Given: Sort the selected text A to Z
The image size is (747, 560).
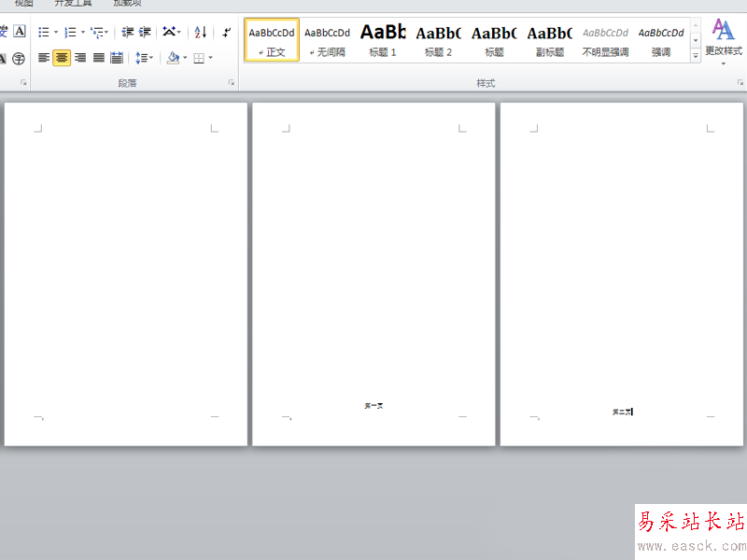Looking at the screenshot, I should tap(201, 33).
